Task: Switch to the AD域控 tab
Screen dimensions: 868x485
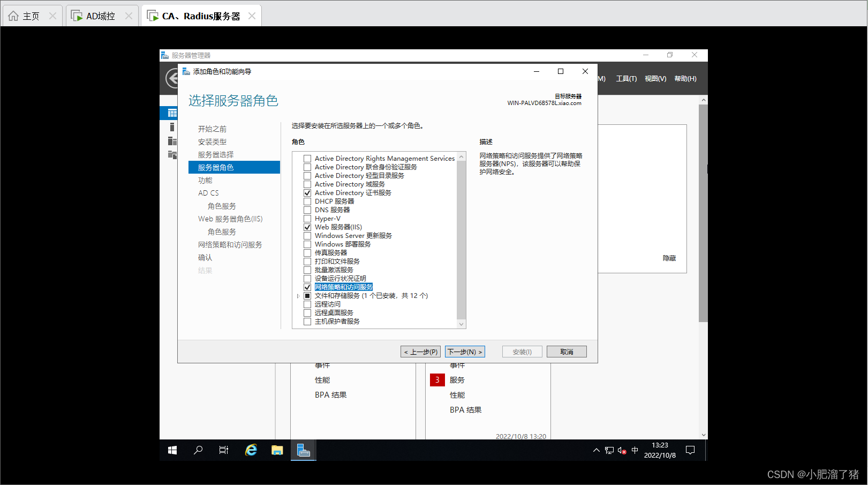Action: click(102, 16)
